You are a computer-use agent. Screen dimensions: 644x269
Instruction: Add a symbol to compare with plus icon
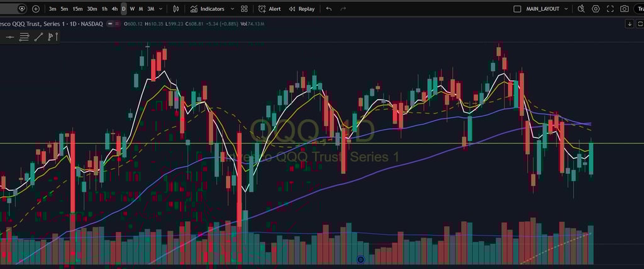36,9
